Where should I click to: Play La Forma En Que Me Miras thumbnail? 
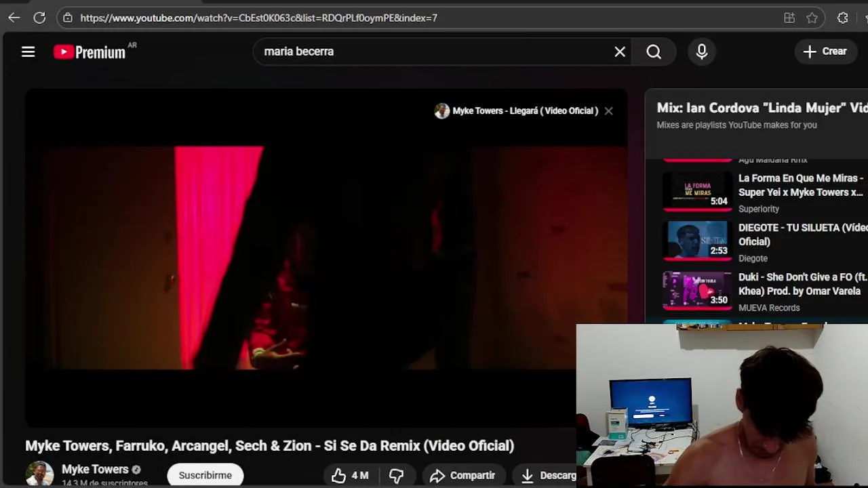coord(697,191)
